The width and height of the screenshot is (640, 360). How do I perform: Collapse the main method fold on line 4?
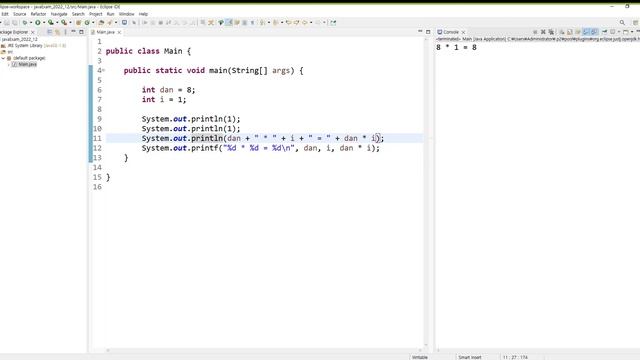[x=104, y=70]
